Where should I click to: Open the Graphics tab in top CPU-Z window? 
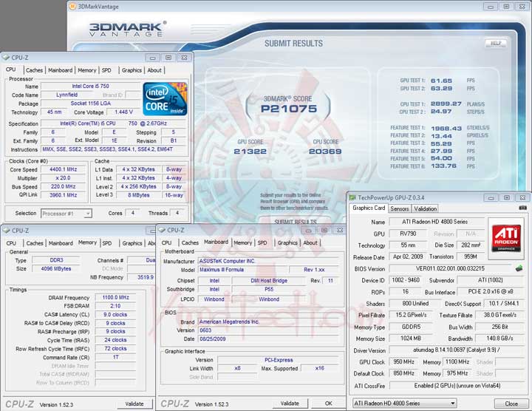132,70
